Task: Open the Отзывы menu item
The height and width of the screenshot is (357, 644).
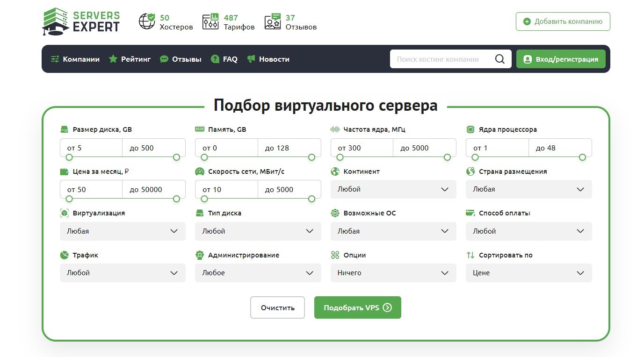Action: (x=181, y=59)
